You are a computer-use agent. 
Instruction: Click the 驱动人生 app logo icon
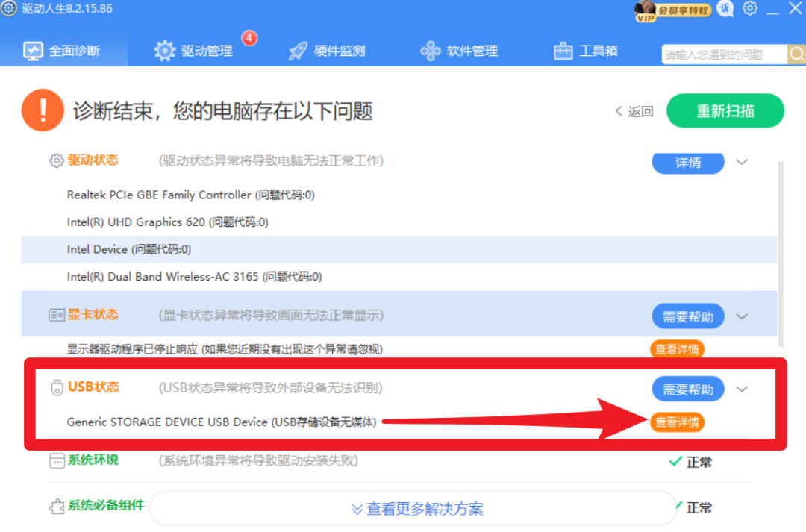coord(8,8)
